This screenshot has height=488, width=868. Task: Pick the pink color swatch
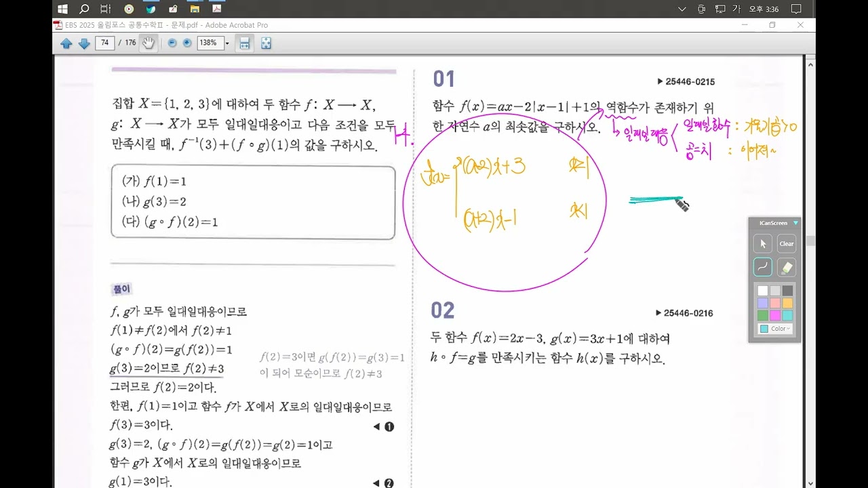click(x=775, y=303)
